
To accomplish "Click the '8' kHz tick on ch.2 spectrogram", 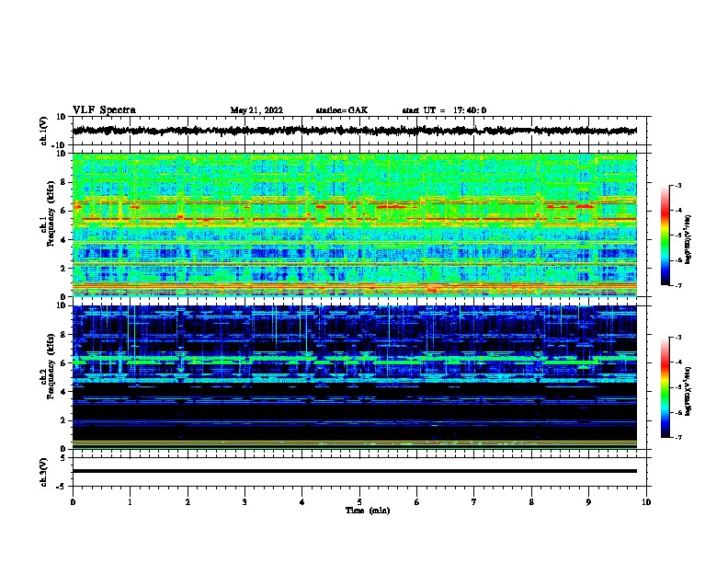I will coord(63,335).
